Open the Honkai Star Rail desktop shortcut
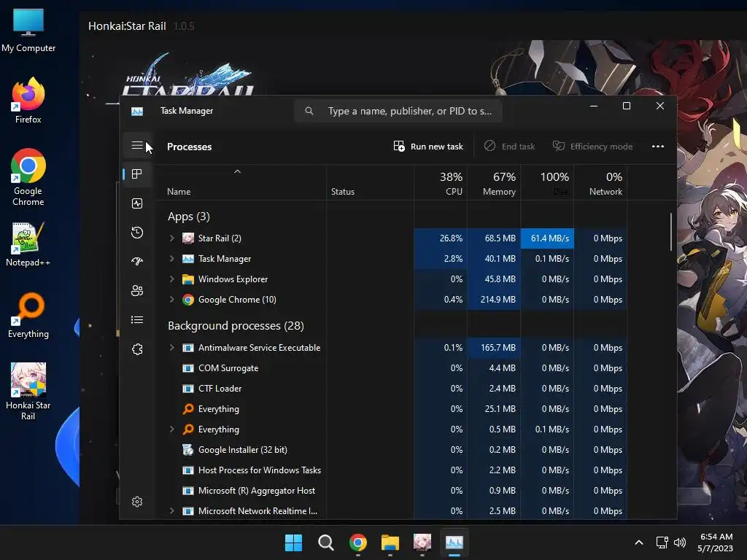Image resolution: width=747 pixels, height=560 pixels. 28,392
